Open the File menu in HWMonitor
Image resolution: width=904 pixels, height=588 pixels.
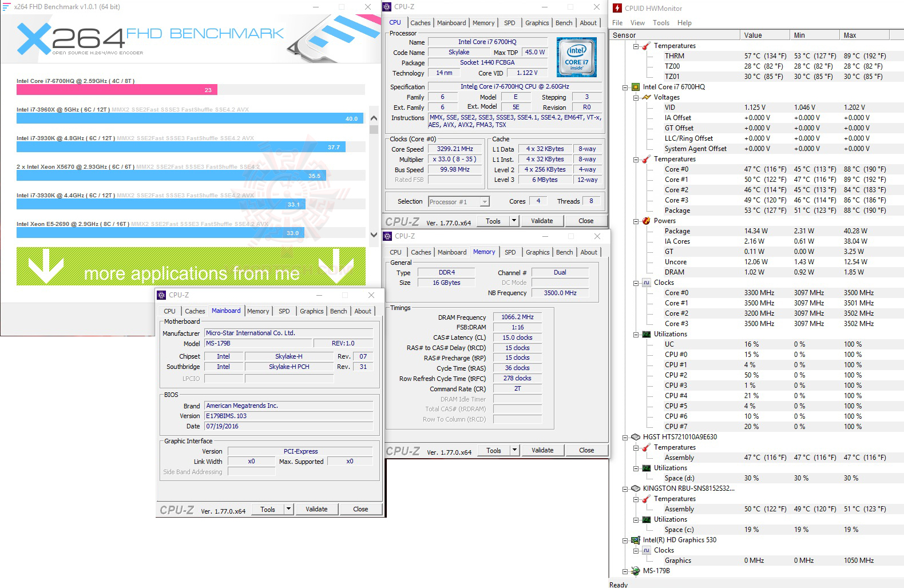[617, 23]
